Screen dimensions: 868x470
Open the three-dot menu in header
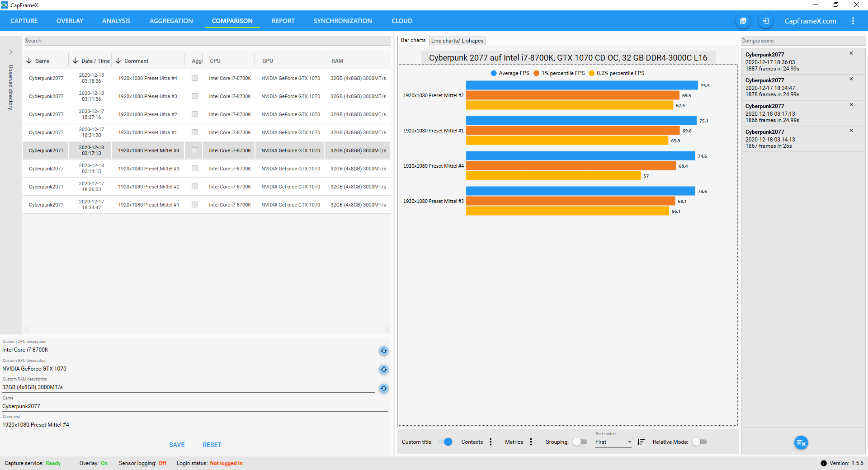point(853,21)
